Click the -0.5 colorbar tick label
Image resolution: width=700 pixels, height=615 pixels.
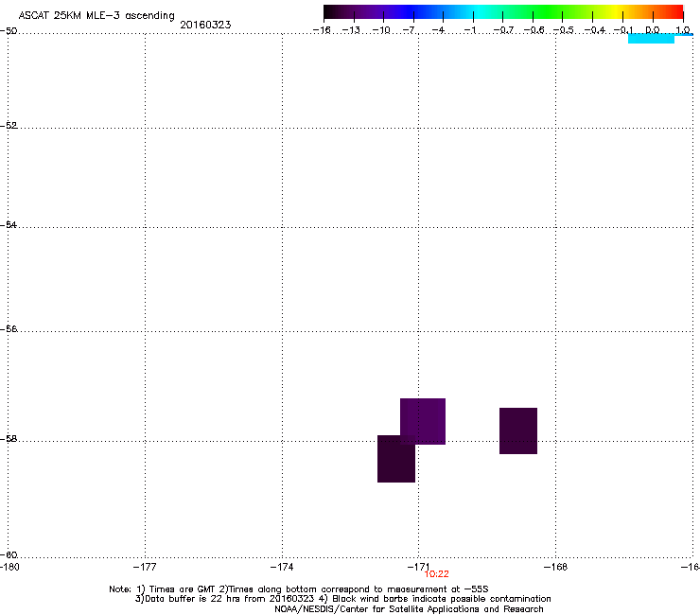tap(564, 30)
